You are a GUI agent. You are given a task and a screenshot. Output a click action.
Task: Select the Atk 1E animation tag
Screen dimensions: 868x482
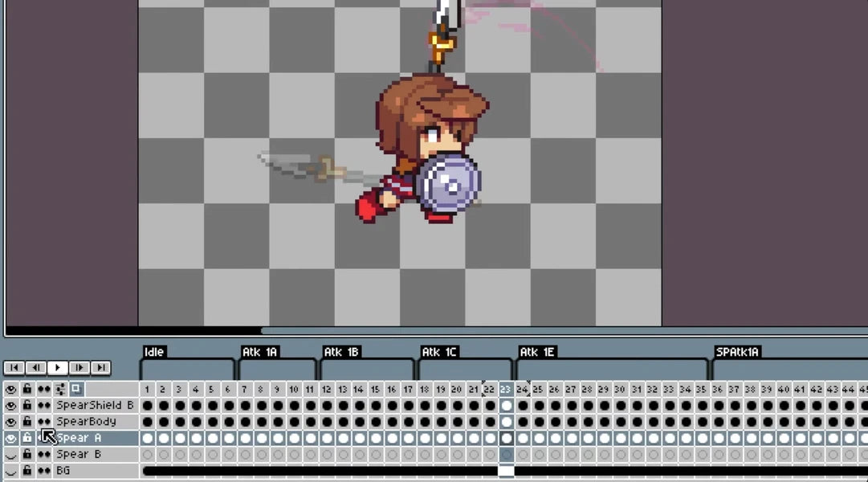[x=537, y=352]
